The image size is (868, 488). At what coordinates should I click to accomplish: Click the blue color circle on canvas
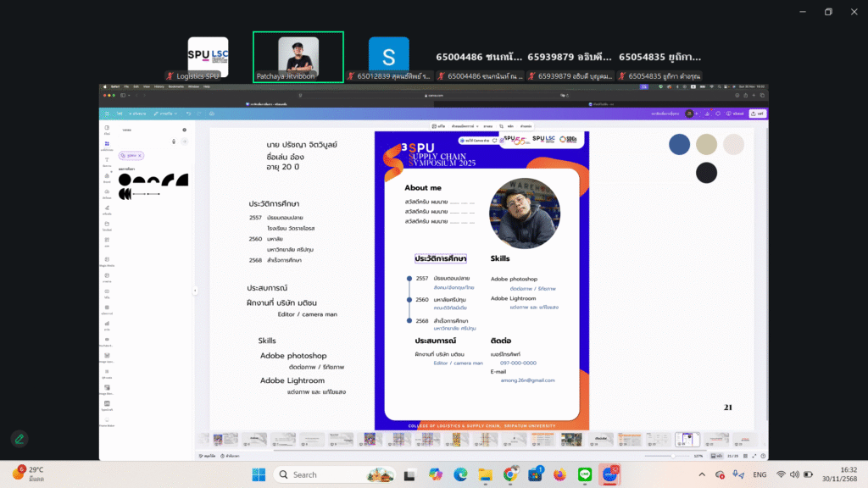679,145
